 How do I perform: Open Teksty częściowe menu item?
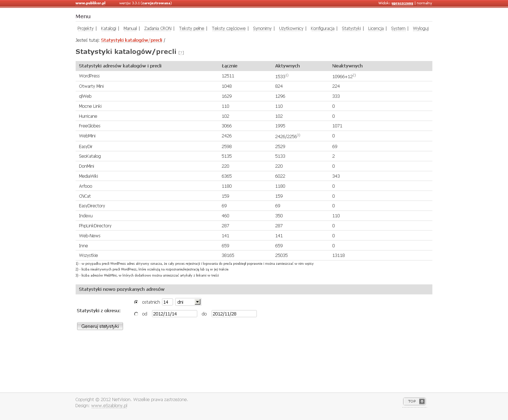(x=229, y=29)
